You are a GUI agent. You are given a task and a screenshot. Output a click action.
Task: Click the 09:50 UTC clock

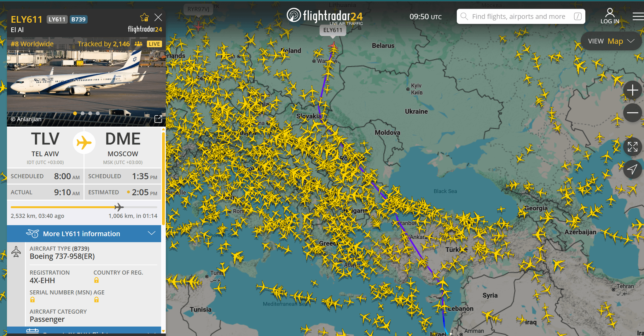click(426, 17)
